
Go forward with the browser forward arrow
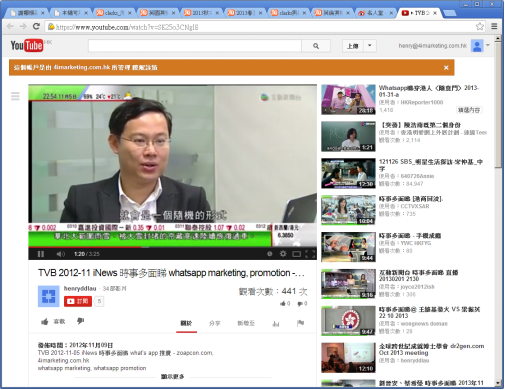click(x=23, y=26)
